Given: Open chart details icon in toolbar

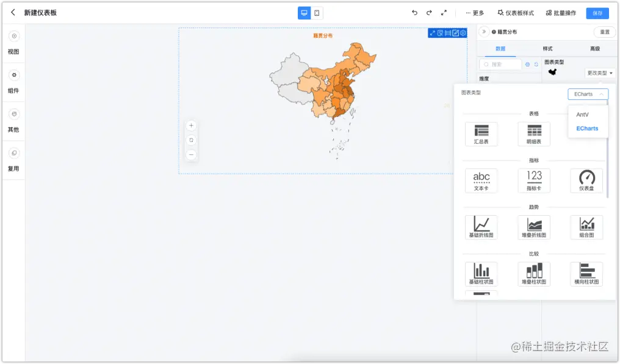Looking at the screenshot, I should click(440, 33).
